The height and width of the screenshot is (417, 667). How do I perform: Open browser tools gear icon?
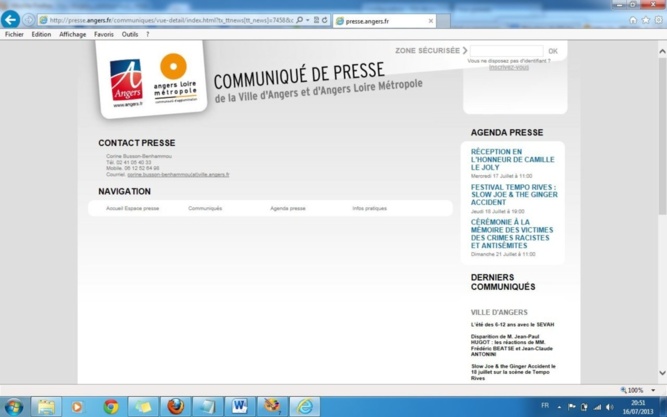(x=658, y=20)
